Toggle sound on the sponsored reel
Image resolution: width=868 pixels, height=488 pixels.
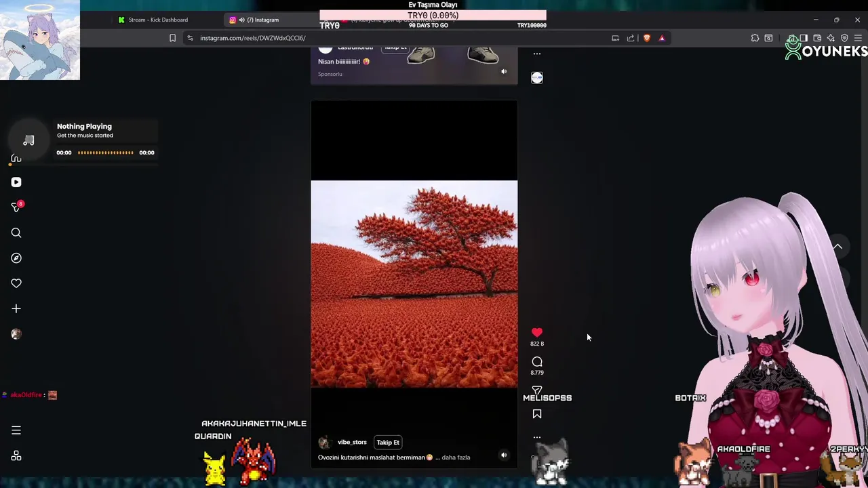(504, 71)
